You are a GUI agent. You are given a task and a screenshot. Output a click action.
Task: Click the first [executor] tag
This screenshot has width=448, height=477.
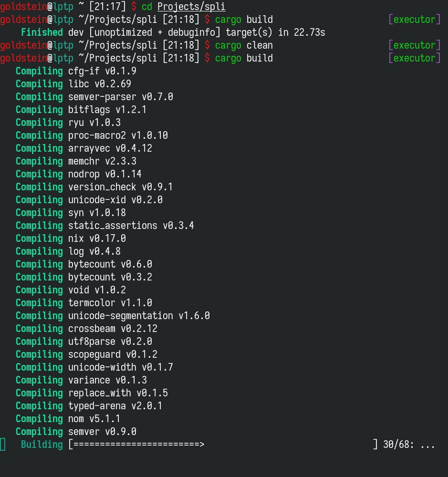pos(415,20)
